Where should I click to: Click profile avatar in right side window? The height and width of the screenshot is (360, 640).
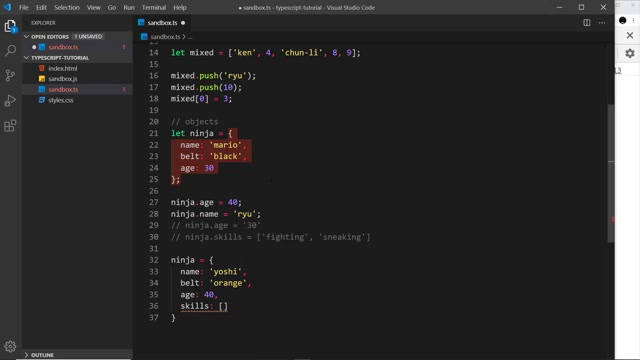622,20
